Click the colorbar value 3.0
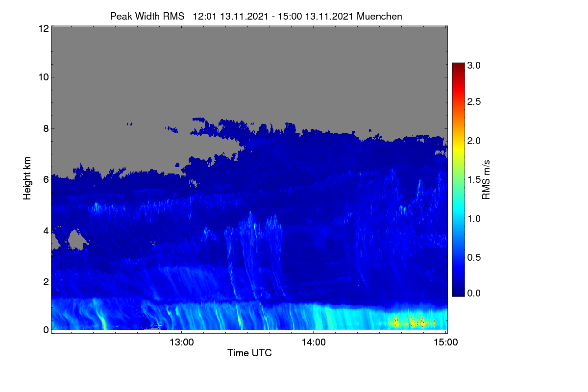Image resolution: width=588 pixels, height=392 pixels. pyautogui.click(x=474, y=65)
